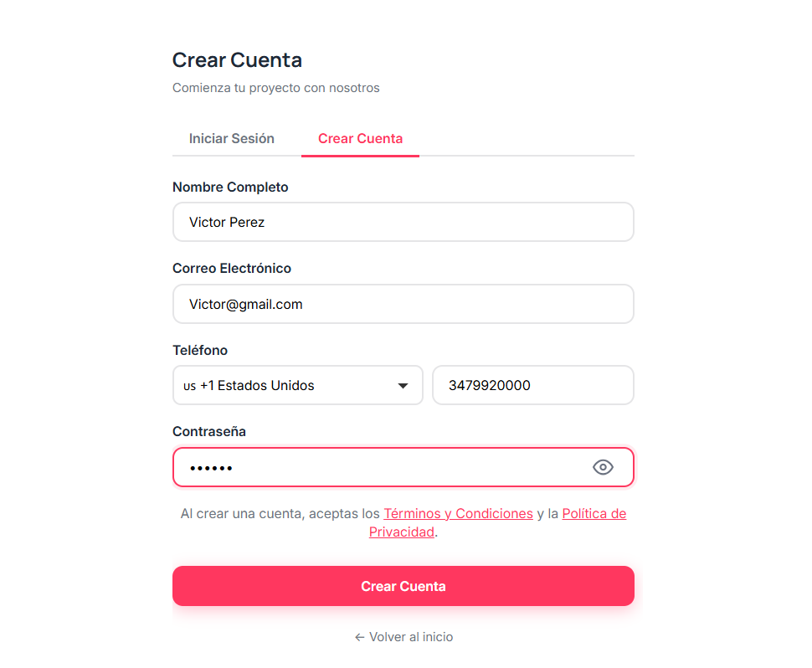The image size is (812, 668).
Task: Click the Victor@gmail.com email field
Action: tap(403, 304)
